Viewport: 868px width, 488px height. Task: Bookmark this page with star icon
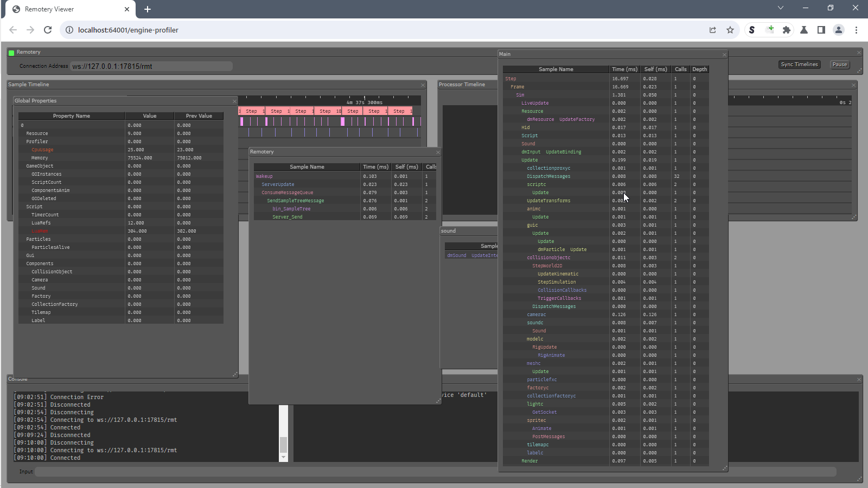(x=730, y=30)
